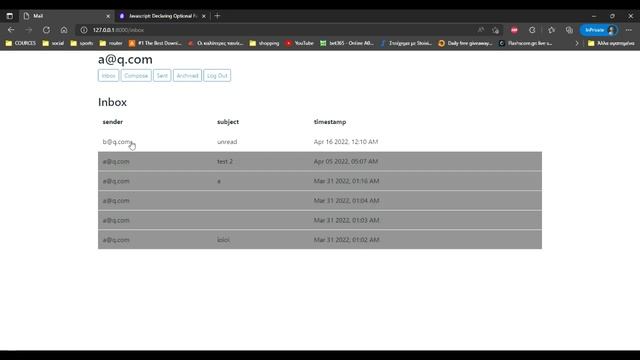Click the Archived button
Viewport: 640px width, 360px height.
187,76
